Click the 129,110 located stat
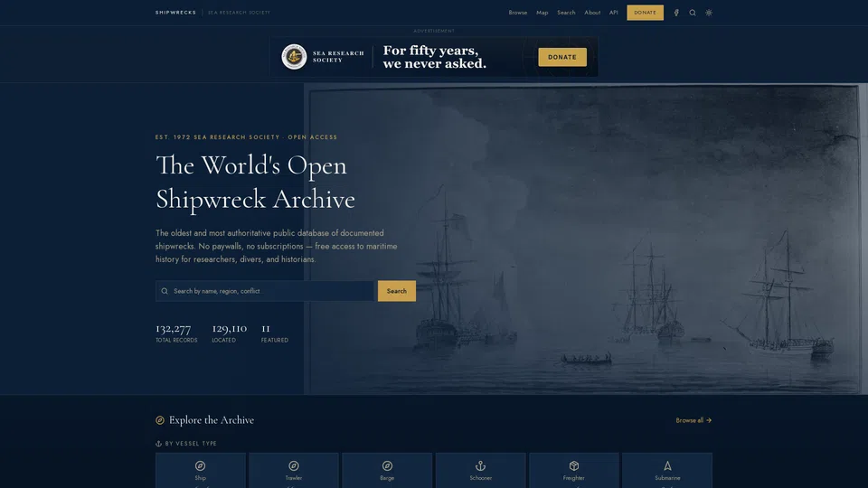This screenshot has height=488, width=868. 229,333
